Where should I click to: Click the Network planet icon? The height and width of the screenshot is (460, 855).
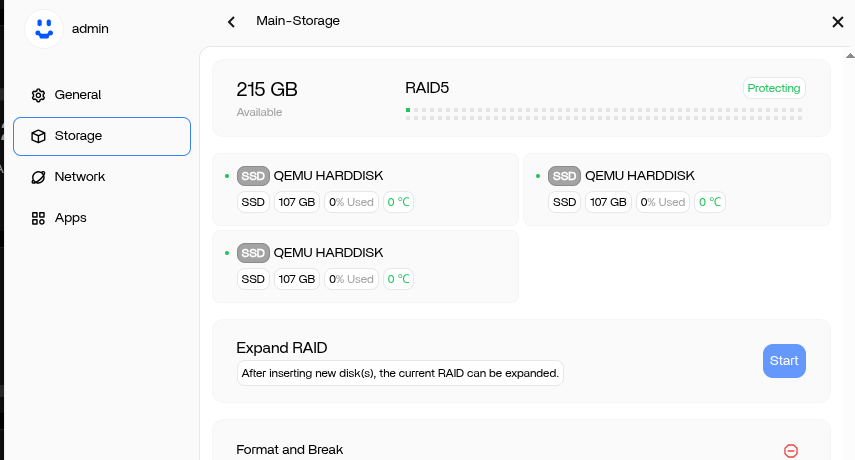(x=38, y=177)
